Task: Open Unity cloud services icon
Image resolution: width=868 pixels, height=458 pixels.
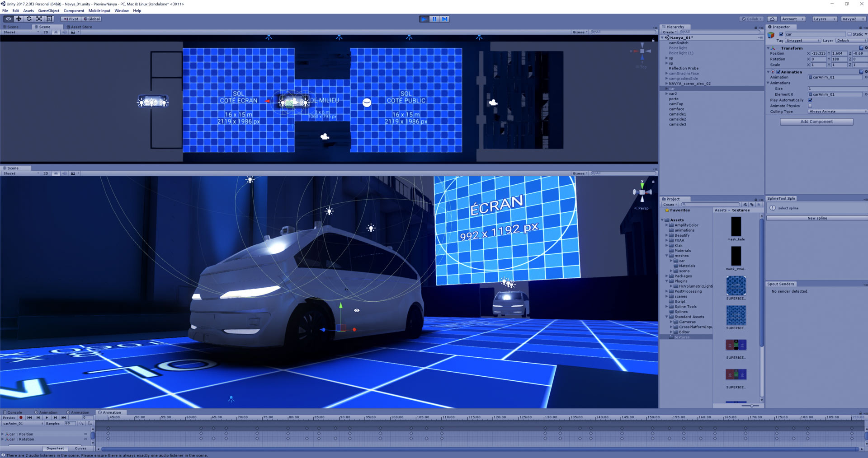Action: point(773,19)
